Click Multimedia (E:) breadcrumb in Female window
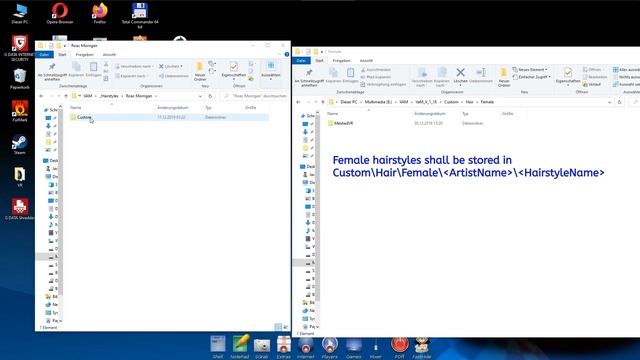Viewport: 640px width, 360px height. 378,102
